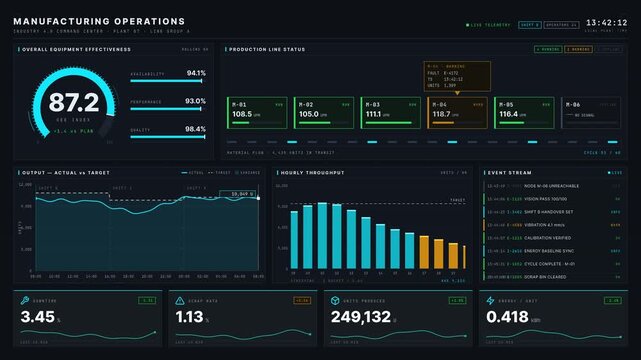The height and width of the screenshot is (360, 641).
Task: Click the M-01 108.5 speed value
Action: pyautogui.click(x=242, y=114)
